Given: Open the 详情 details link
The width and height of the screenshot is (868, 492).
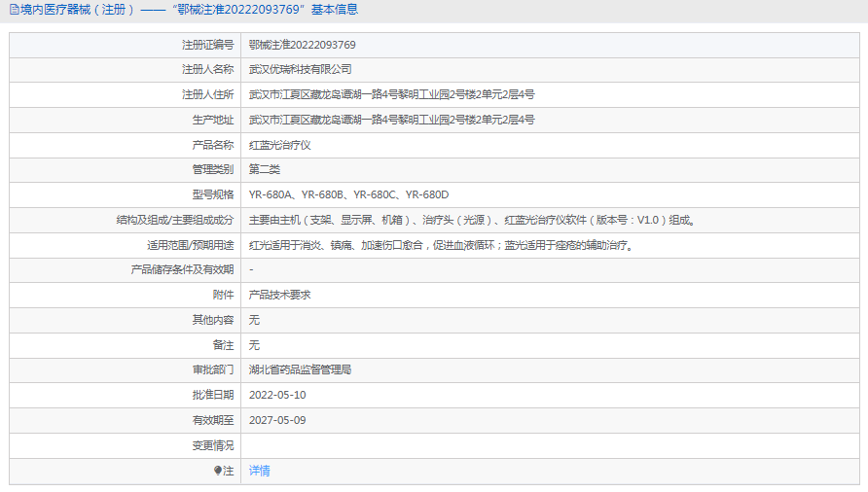Looking at the screenshot, I should point(259,471).
